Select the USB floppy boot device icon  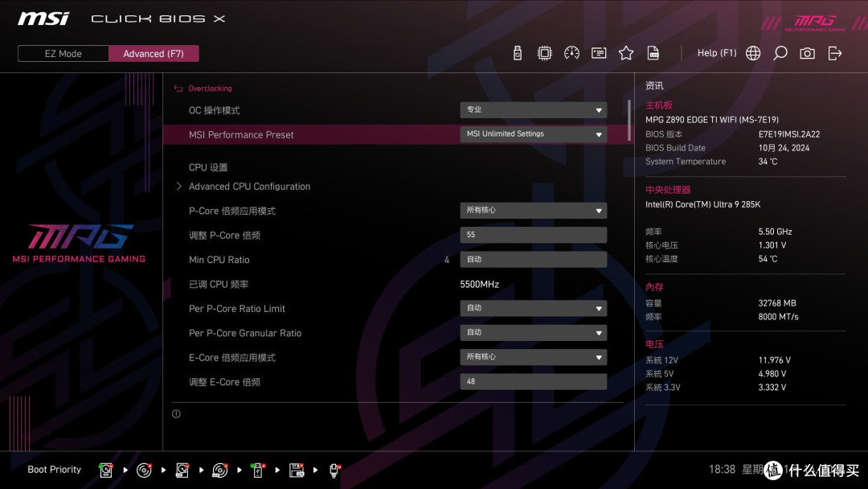(297, 471)
